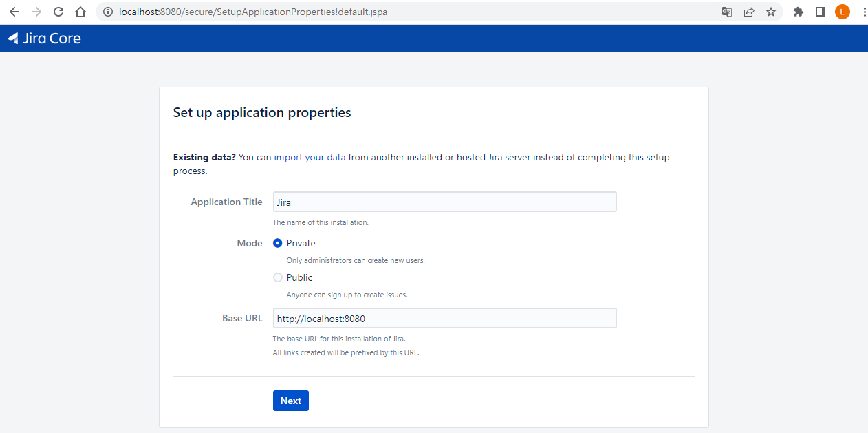Click the browser address bar URL

pyautogui.click(x=253, y=12)
